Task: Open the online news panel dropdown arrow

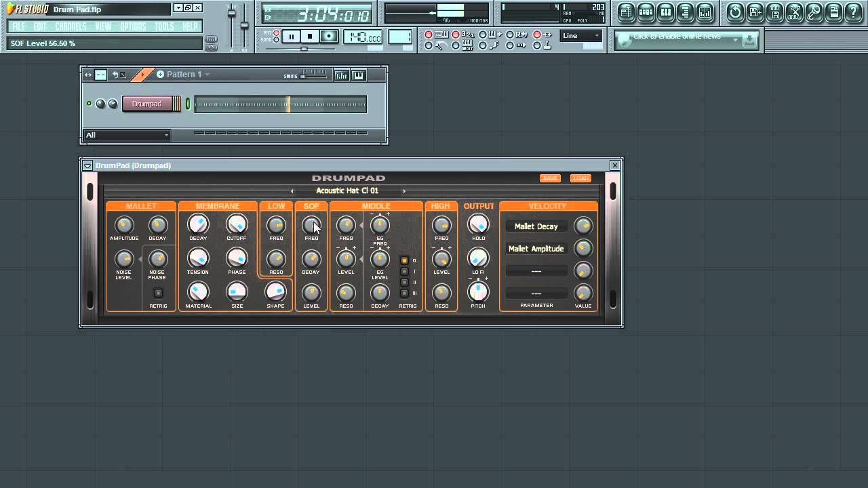Action: (735, 40)
